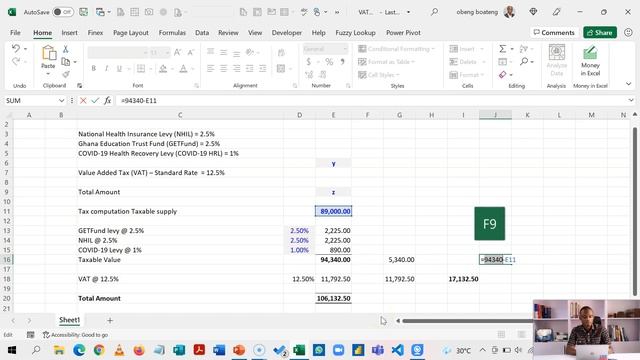
Task: Click in the formula bar
Action: (x=371, y=100)
